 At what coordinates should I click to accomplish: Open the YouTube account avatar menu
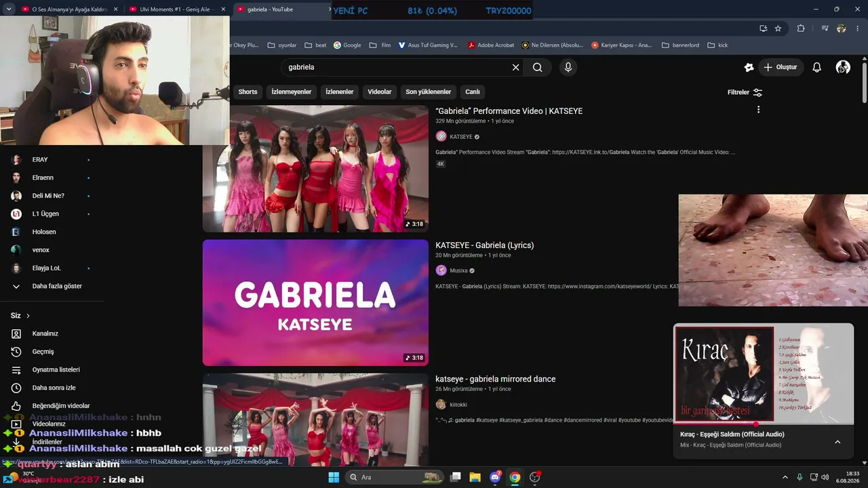[843, 67]
